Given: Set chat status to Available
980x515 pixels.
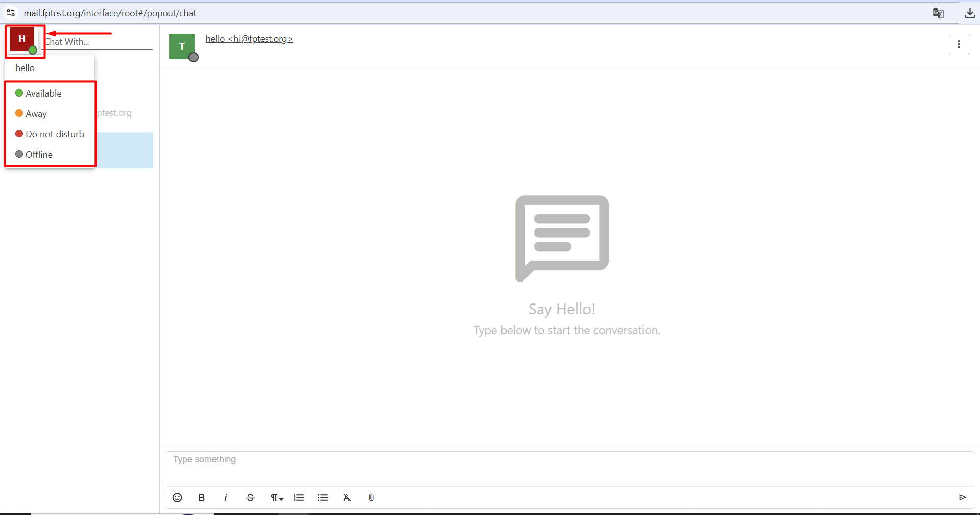Looking at the screenshot, I should coord(43,93).
